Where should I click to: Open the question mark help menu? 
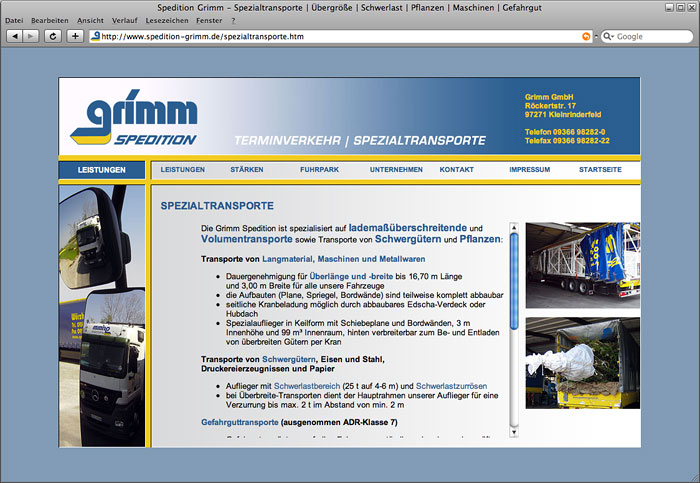233,21
